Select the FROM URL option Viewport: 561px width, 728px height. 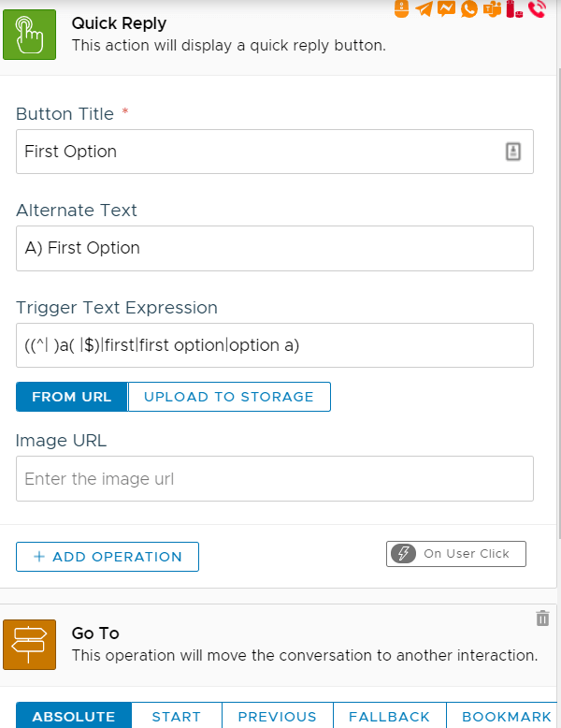tap(72, 397)
